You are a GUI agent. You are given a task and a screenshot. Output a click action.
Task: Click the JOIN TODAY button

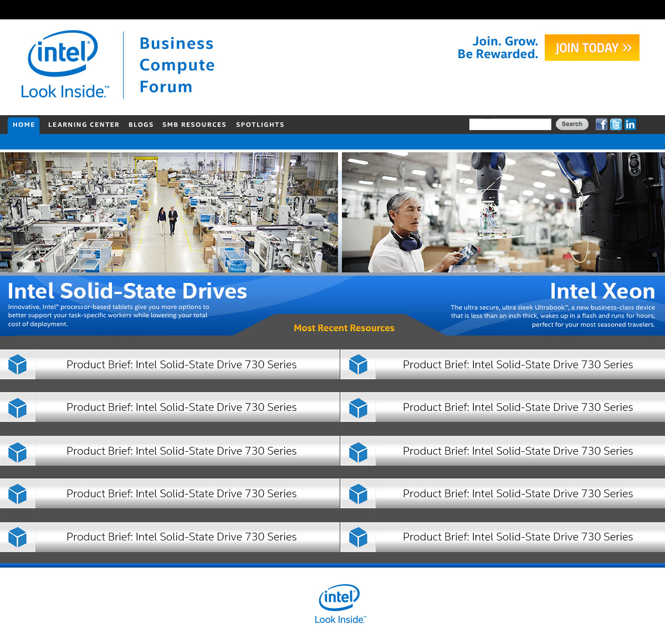pos(592,48)
